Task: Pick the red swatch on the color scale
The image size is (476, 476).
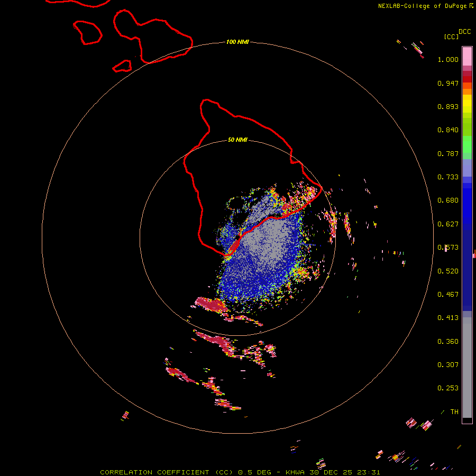Action: point(467,79)
